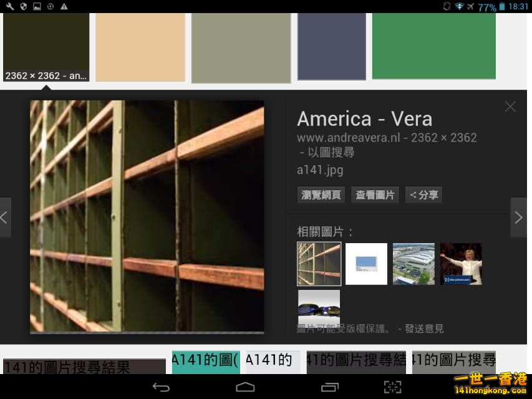Select the light grey A141的 result tile
The height and width of the screenshot is (399, 532).
pyautogui.click(x=273, y=362)
